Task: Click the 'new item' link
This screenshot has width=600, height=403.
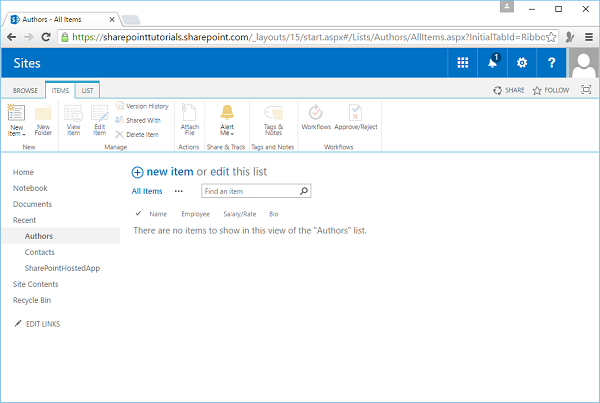Action: tap(169, 172)
